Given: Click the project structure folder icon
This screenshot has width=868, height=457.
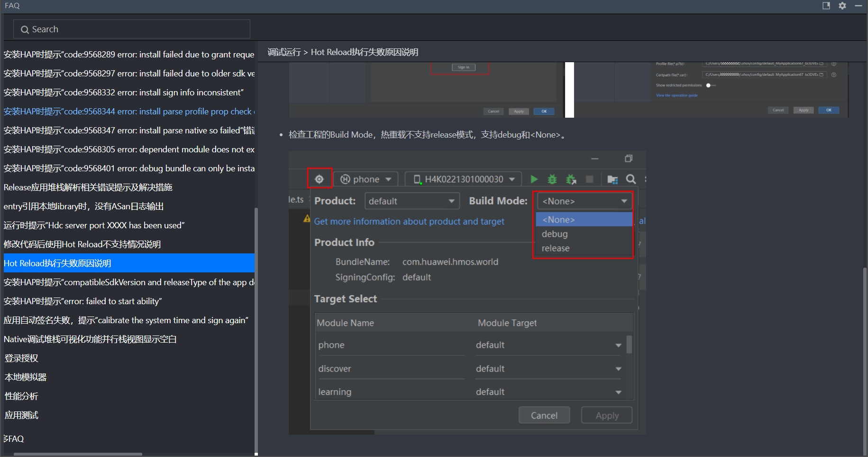Looking at the screenshot, I should (612, 179).
